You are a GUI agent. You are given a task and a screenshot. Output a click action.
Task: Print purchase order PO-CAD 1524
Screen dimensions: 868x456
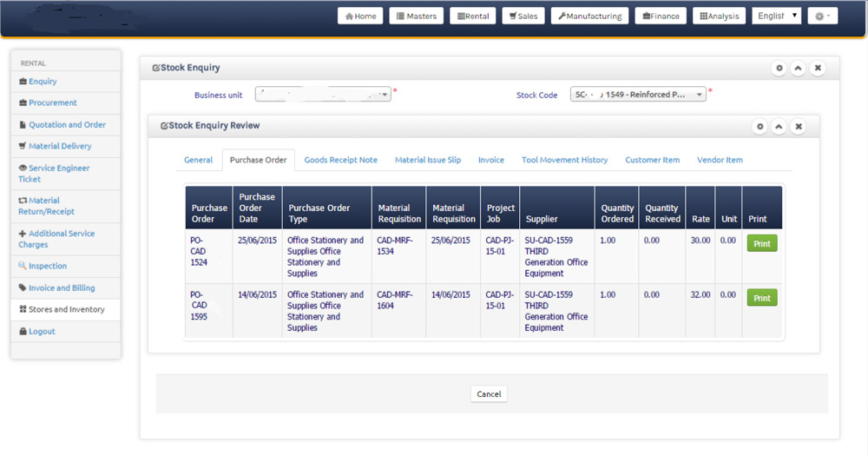tap(761, 244)
